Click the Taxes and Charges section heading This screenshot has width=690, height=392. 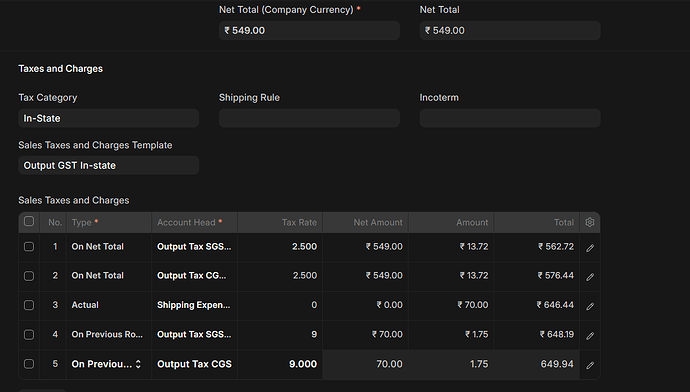[61, 69]
